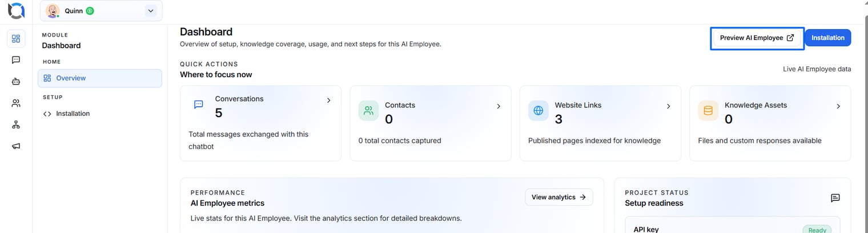Open the conversations chat icon in sidebar

point(16,60)
